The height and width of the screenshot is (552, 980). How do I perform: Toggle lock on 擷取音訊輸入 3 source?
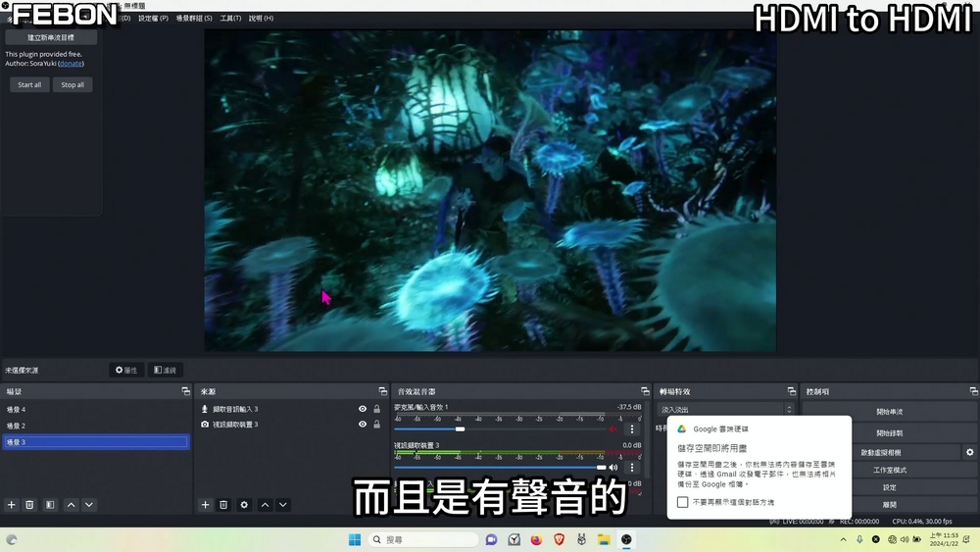[x=377, y=408]
